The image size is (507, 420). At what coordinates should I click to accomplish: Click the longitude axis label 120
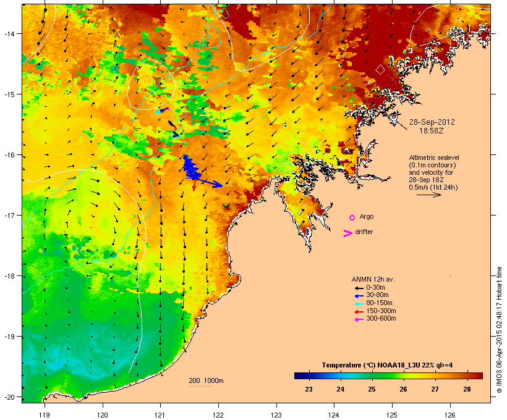103,415
